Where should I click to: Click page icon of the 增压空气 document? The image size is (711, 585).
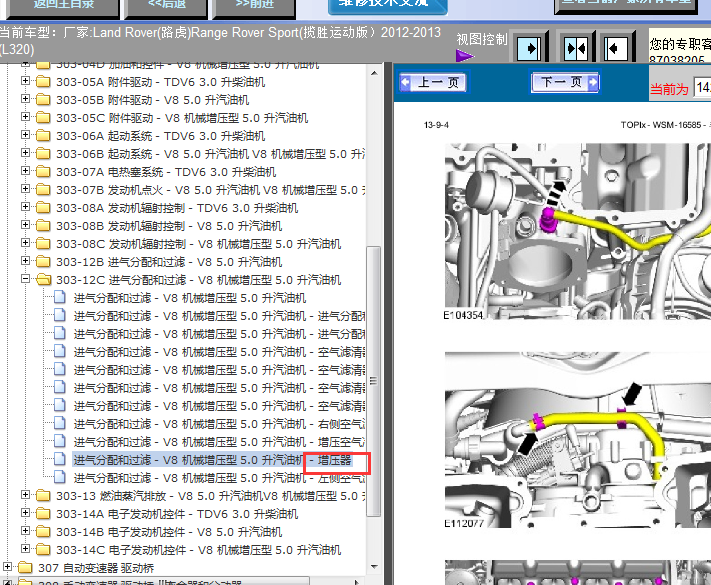60,441
